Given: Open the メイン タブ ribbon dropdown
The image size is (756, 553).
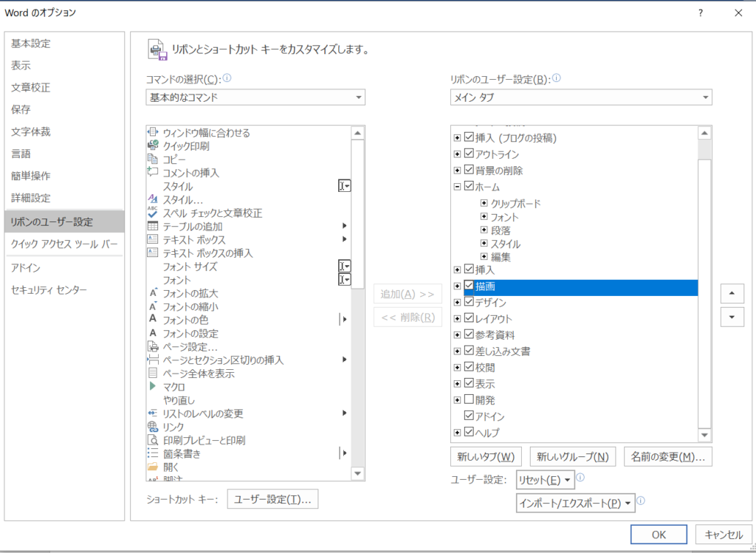Looking at the screenshot, I should (581, 97).
